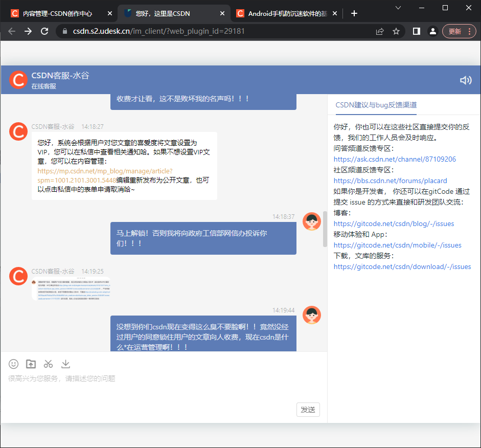Click the chat history scrollbar
Screen dimensions: 481x448
tap(325, 229)
